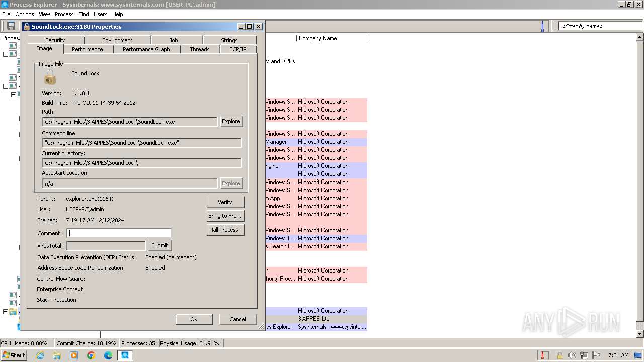Screen dimensions: 644x362
Task: Click the Path text field
Action: pyautogui.click(x=130, y=122)
